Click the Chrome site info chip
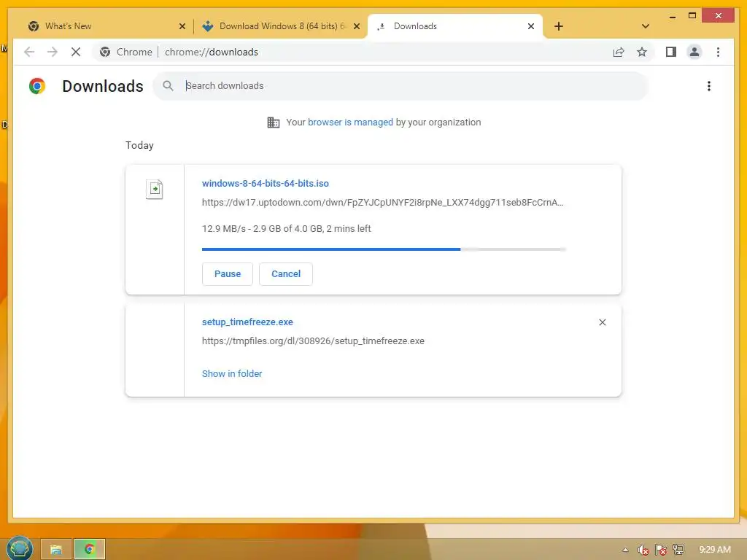Image resolution: width=747 pixels, height=560 pixels. (125, 52)
